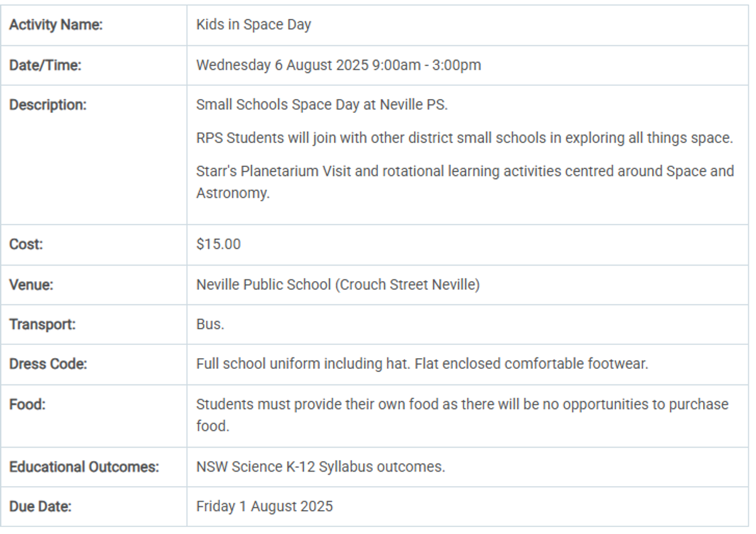Viewport: 756px width, 534px height.
Task: Click the "Food:" row label
Action: point(28,404)
